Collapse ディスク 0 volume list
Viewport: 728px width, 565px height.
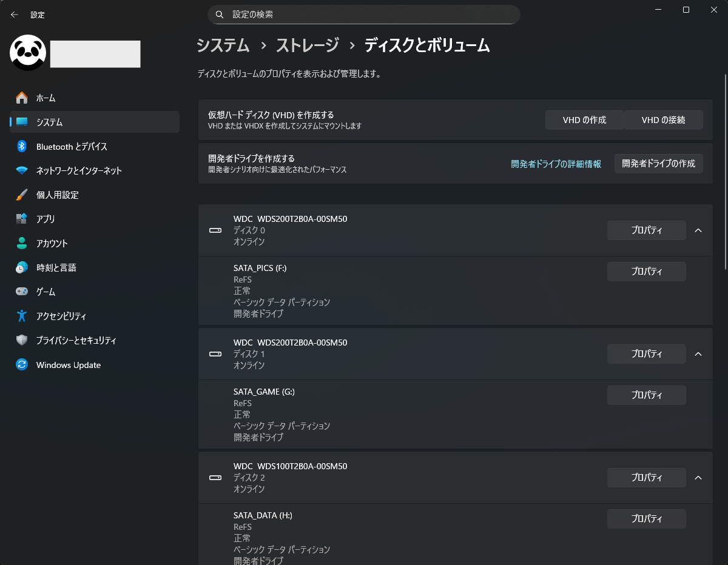[698, 230]
